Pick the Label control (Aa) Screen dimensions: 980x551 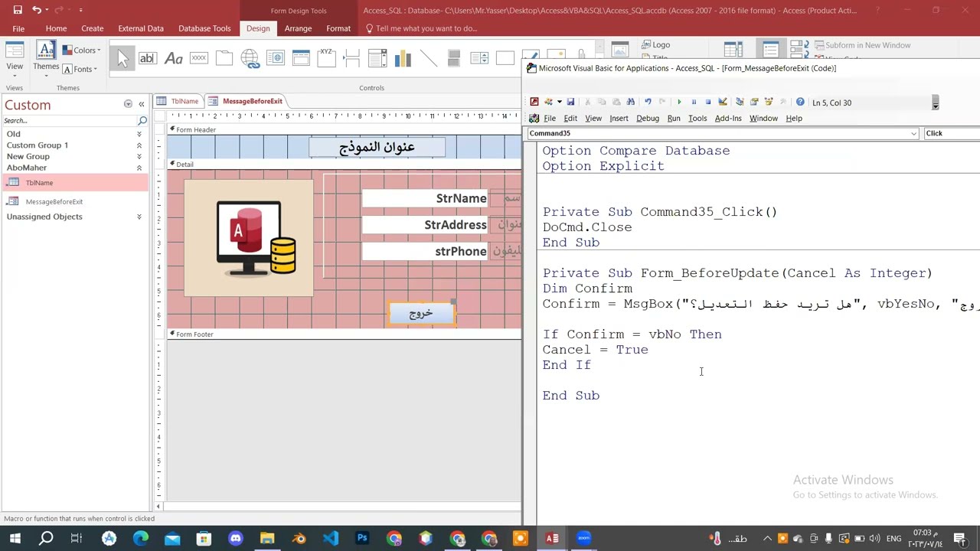174,58
